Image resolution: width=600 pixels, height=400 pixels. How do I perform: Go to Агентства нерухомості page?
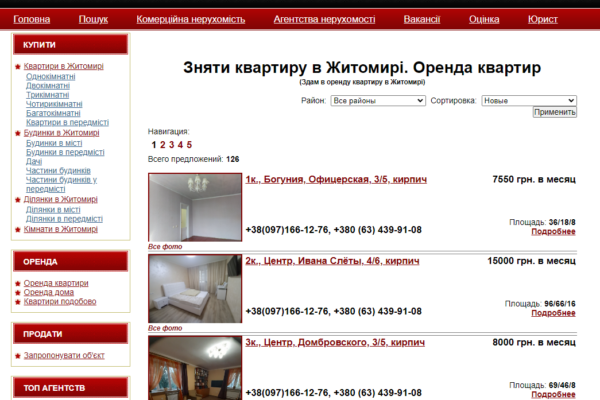[324, 19]
